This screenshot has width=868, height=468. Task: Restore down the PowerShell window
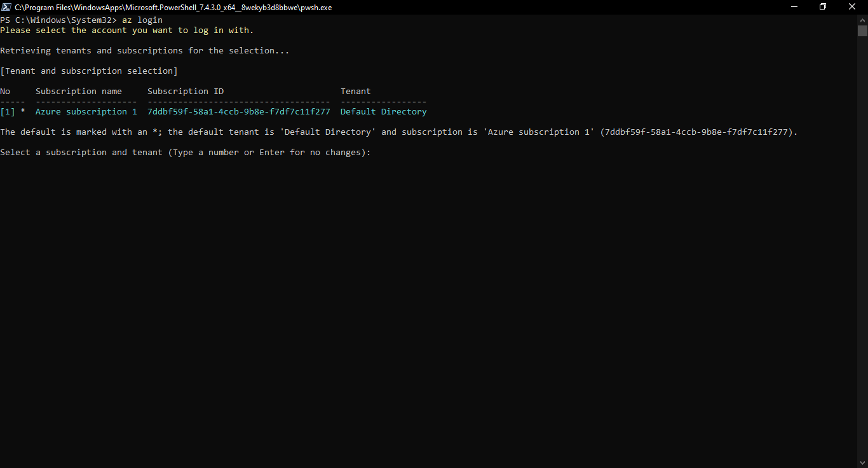[823, 7]
